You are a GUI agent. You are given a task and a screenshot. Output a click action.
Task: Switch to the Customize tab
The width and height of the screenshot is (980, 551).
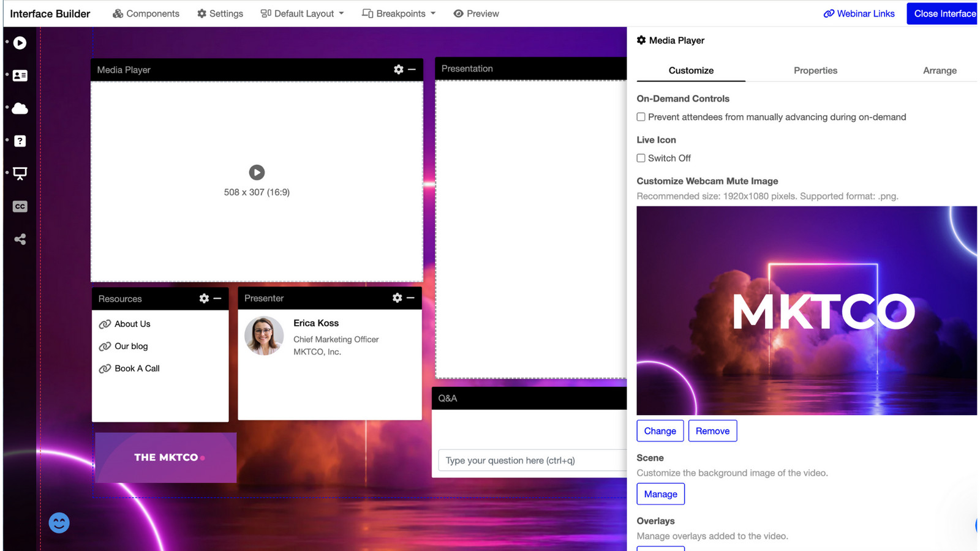(691, 70)
